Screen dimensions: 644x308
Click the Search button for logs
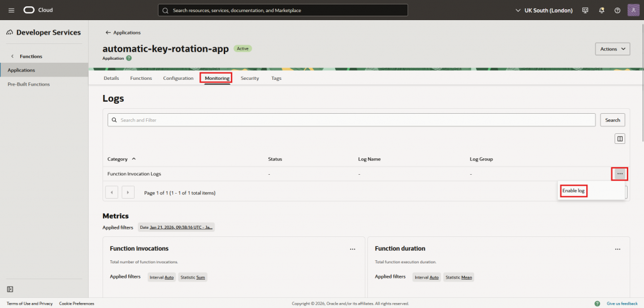[x=613, y=120]
